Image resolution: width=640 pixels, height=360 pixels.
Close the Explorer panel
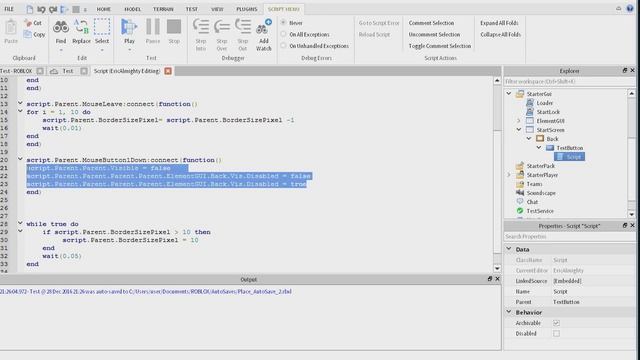coord(632,71)
